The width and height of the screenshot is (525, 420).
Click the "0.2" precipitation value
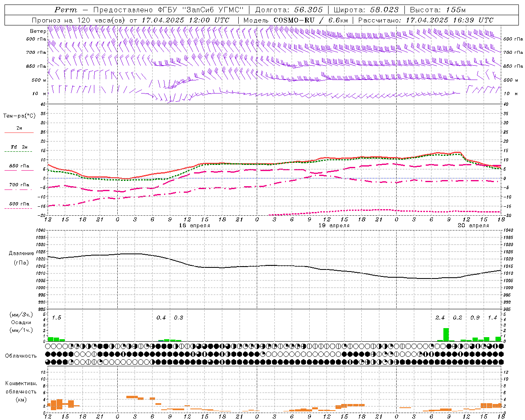click(x=457, y=318)
